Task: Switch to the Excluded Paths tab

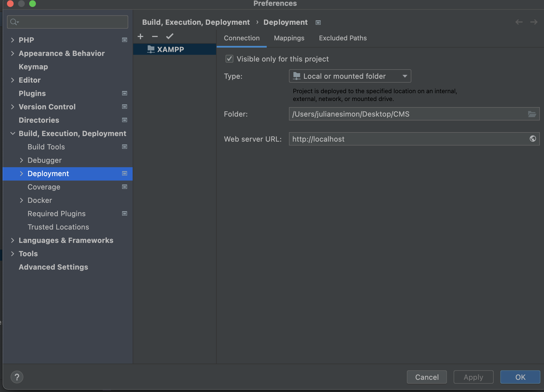Action: [343, 38]
